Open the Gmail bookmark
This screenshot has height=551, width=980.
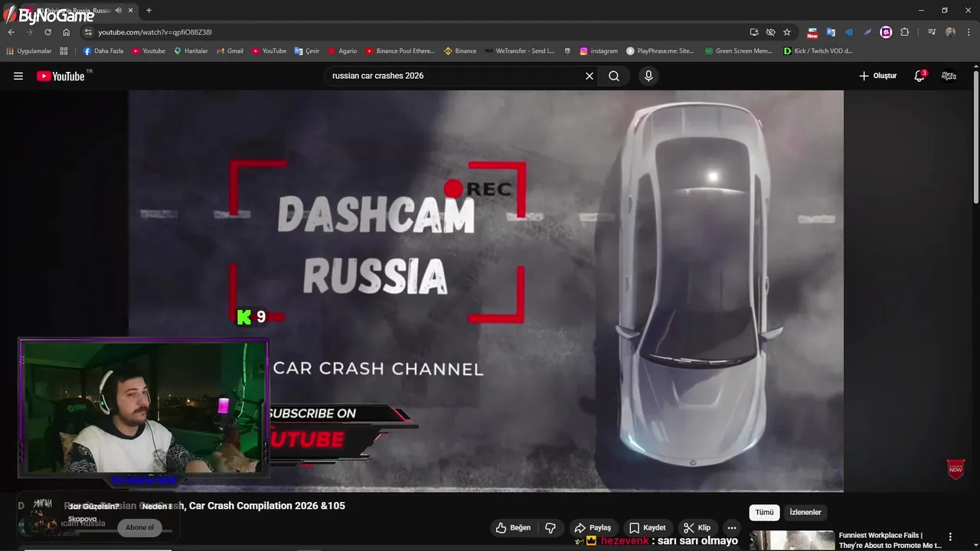(230, 51)
